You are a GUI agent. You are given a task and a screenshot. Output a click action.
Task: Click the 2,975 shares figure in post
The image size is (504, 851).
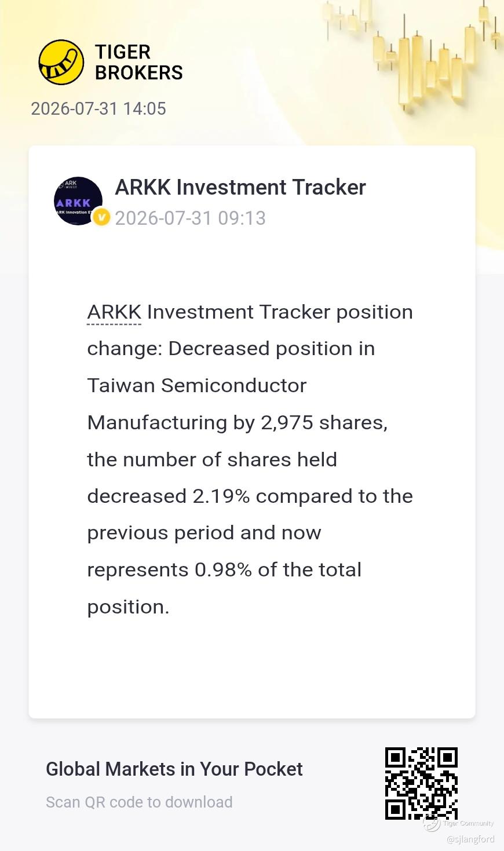pyautogui.click(x=324, y=422)
